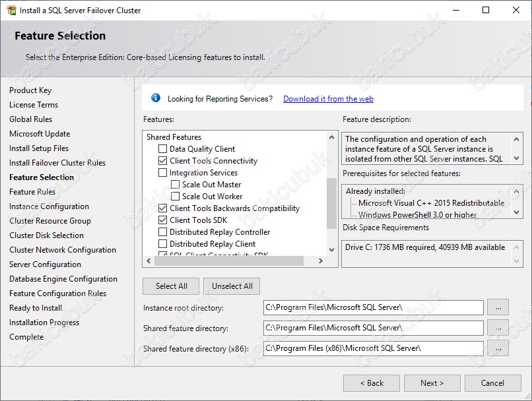Click Prerequisites box scroll up arrow
Viewport: 532px width, 401px height.
(516, 191)
